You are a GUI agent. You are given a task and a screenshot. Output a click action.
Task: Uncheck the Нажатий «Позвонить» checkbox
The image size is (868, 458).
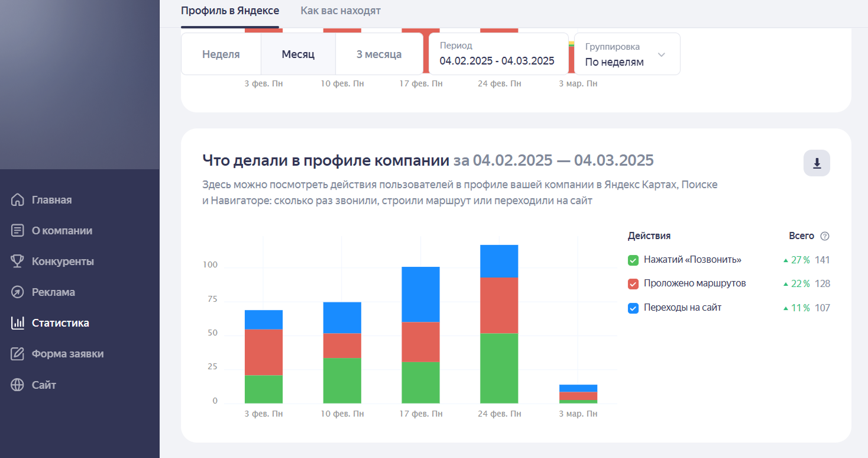tap(633, 260)
